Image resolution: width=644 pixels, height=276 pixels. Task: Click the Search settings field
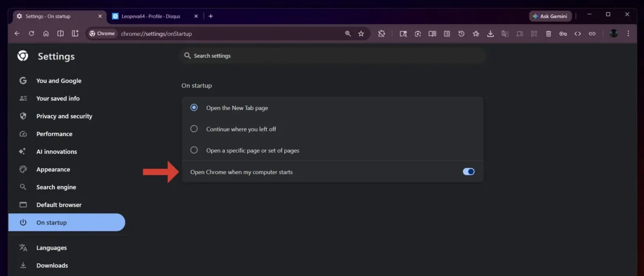tap(333, 56)
